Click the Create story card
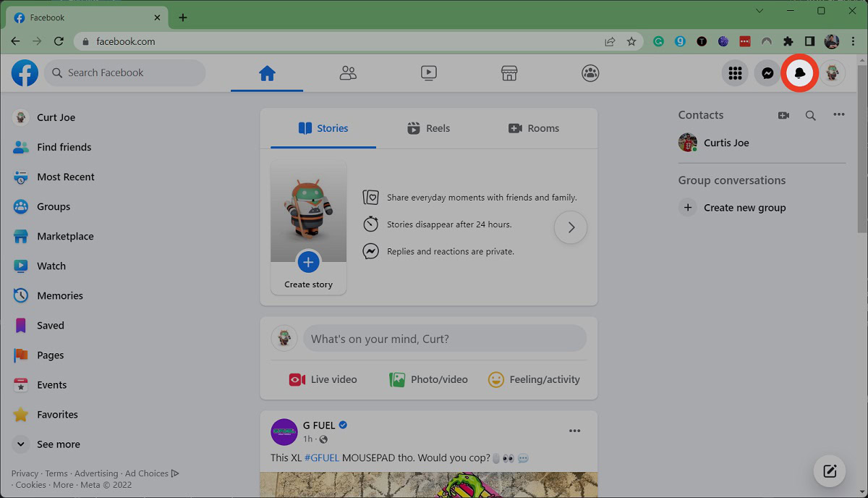Viewport: 868px width, 498px height. tap(308, 227)
